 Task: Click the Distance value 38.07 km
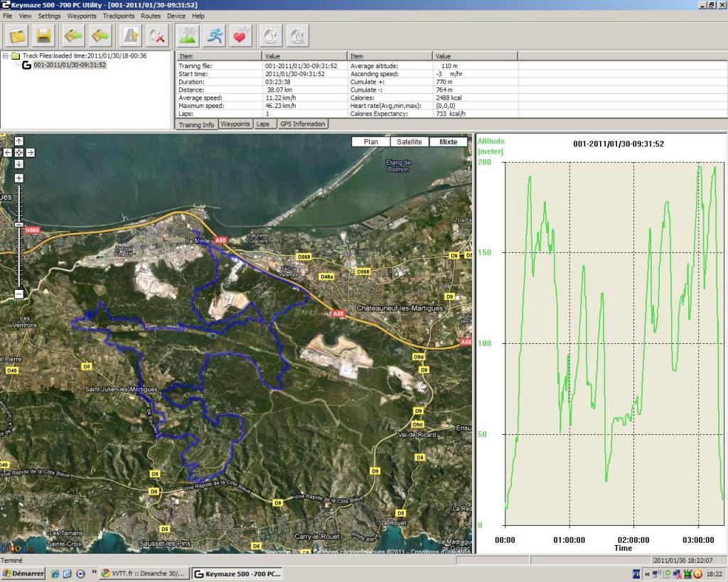[x=279, y=90]
